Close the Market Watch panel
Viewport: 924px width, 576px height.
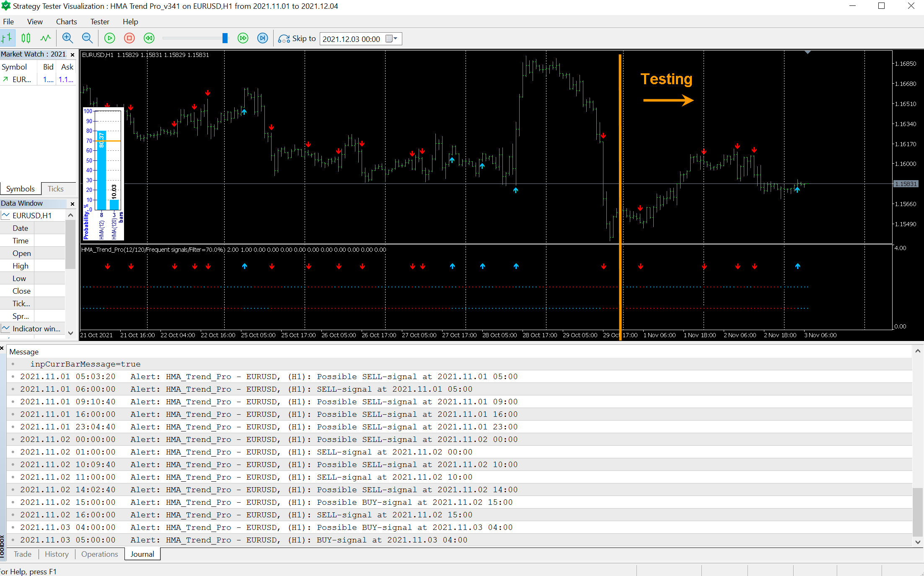click(x=72, y=54)
